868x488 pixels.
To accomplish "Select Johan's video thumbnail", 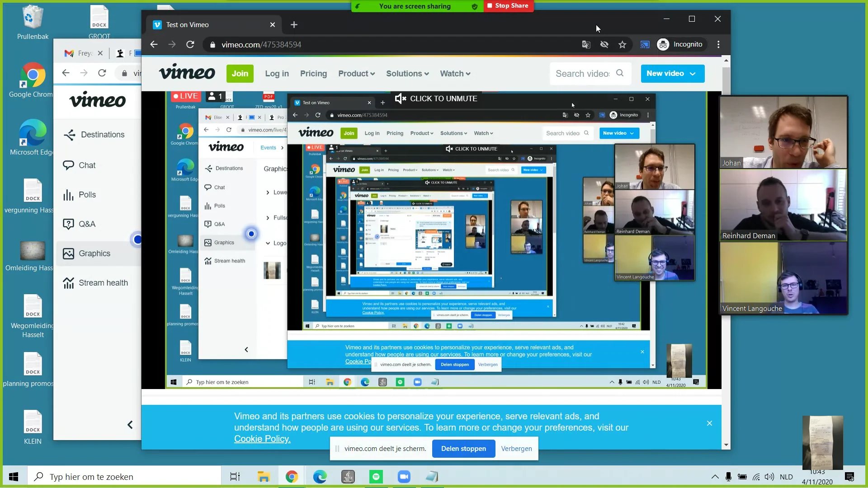I will [783, 132].
